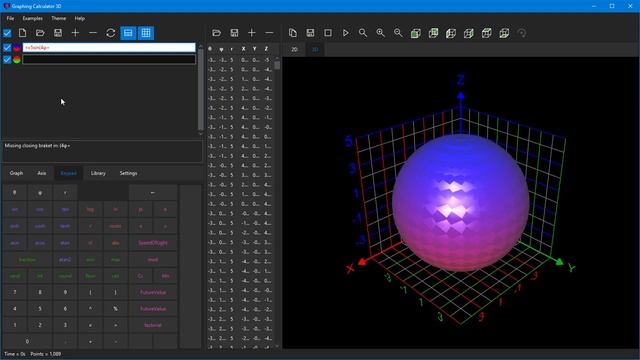This screenshot has height=360, width=640.
Task: Uncheck the first equation's visibility checkbox
Action: point(7,48)
